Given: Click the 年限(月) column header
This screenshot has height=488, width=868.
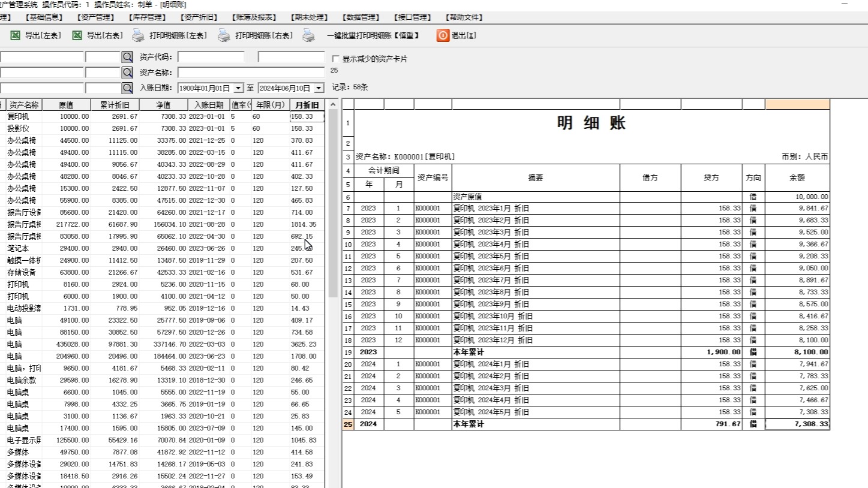Looking at the screenshot, I should (269, 105).
